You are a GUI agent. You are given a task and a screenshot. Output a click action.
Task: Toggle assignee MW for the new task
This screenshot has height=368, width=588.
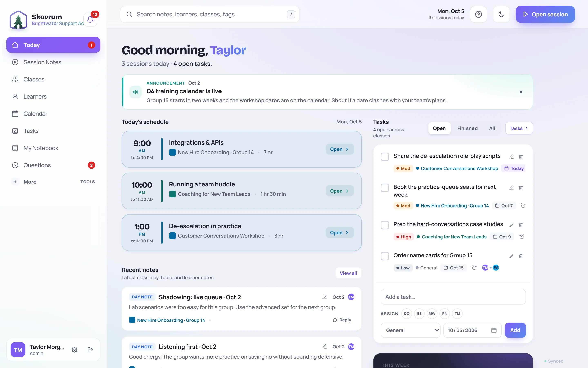click(432, 313)
